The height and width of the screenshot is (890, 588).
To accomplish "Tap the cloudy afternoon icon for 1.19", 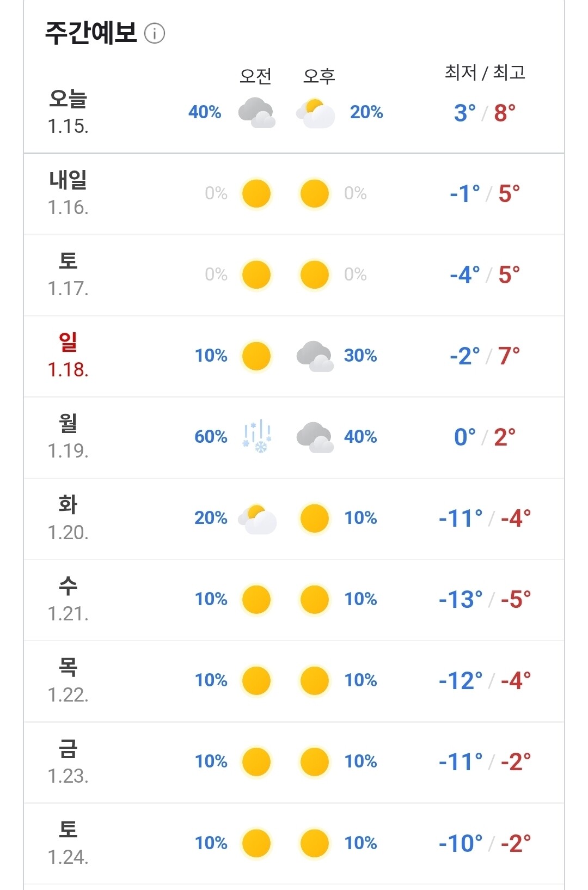I will [x=315, y=437].
